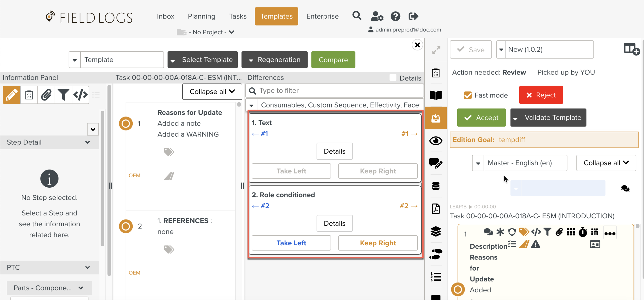644x300 pixels.
Task: Open the Enterprise menu
Action: point(322,16)
